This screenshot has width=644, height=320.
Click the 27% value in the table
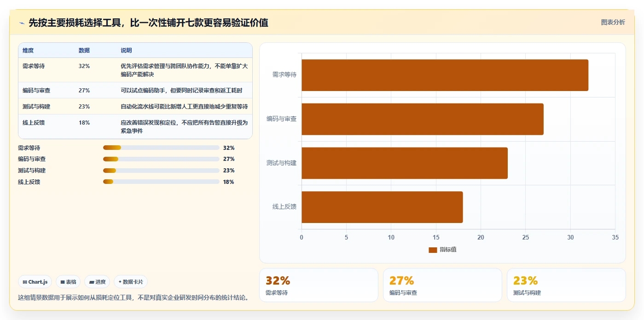84,91
